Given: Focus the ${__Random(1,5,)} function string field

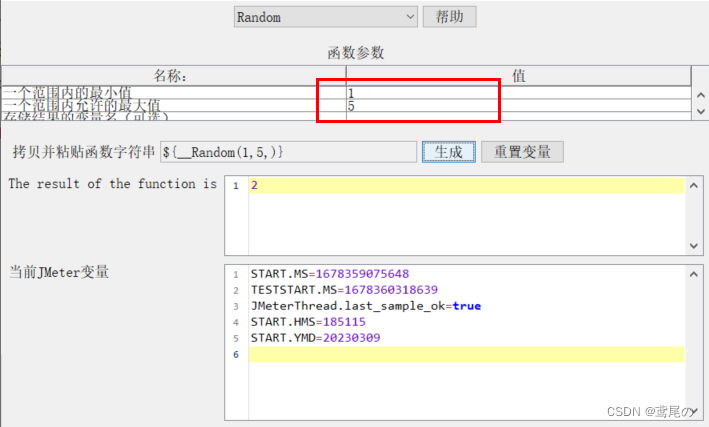Looking at the screenshot, I should (x=286, y=152).
